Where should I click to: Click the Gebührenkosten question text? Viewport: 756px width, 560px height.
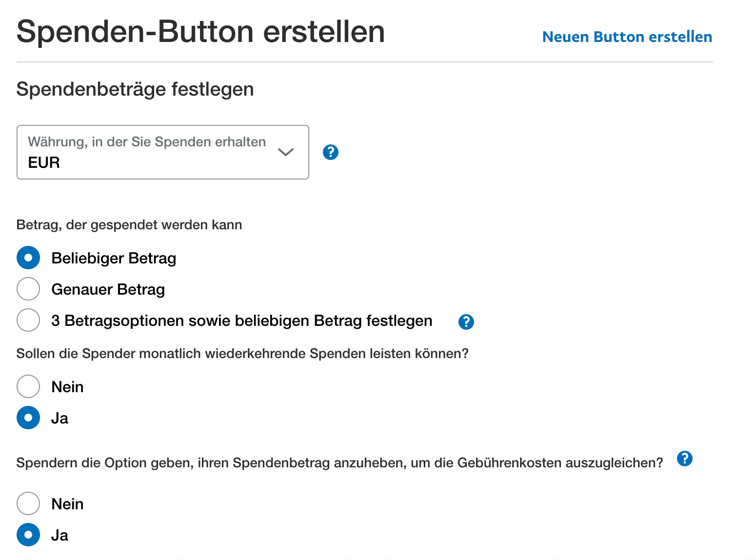339,463
